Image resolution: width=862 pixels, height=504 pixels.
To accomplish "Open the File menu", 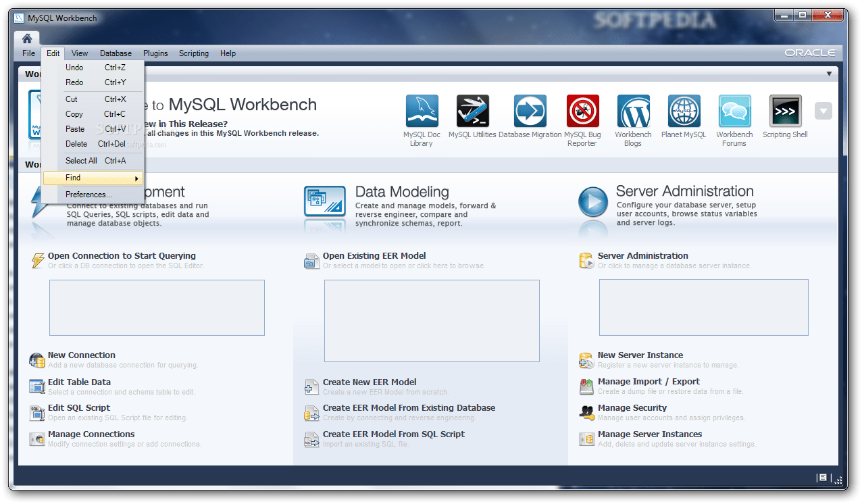I will 28,53.
